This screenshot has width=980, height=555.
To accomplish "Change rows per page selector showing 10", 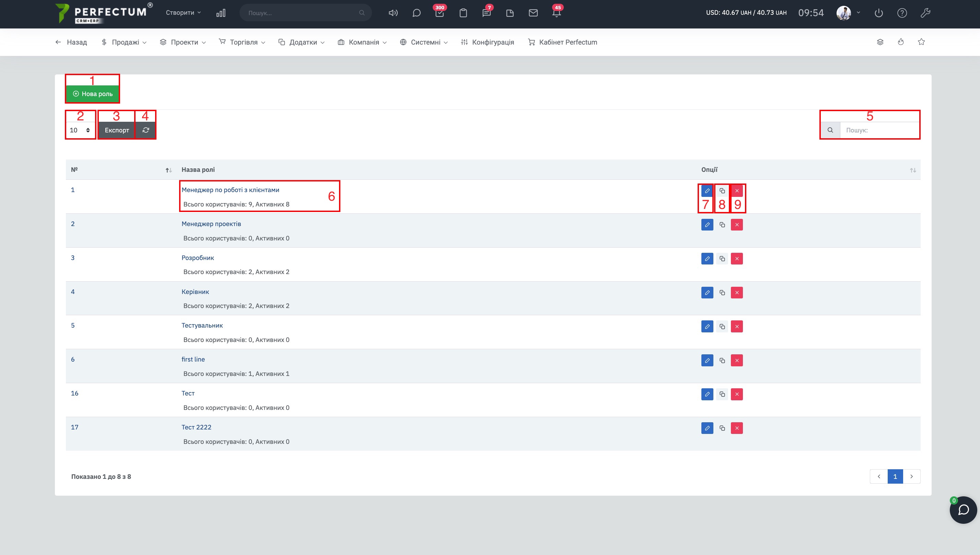I will pyautogui.click(x=80, y=130).
